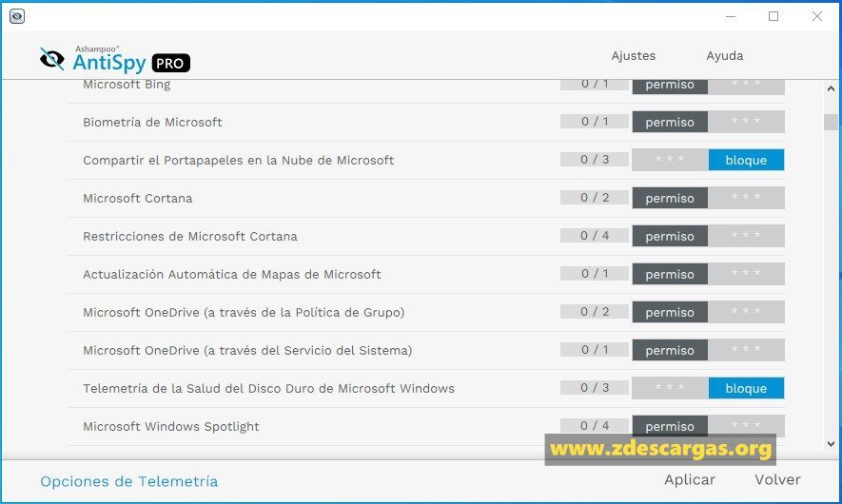Click the 0 / 2 counter for Microsoft Cortana
The image size is (842, 504).
click(595, 198)
